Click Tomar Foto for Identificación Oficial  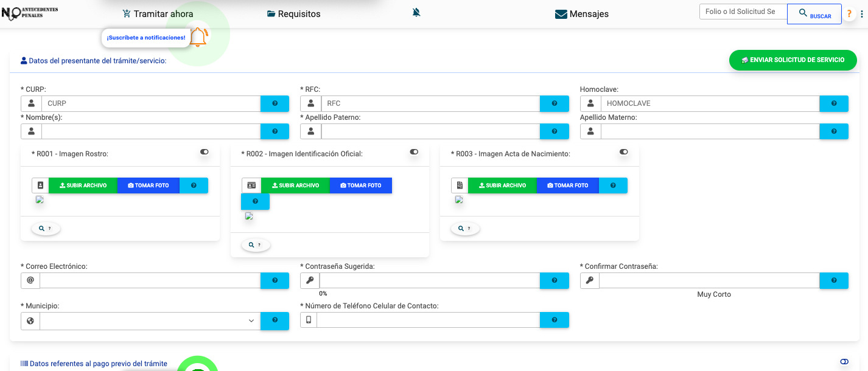point(360,185)
